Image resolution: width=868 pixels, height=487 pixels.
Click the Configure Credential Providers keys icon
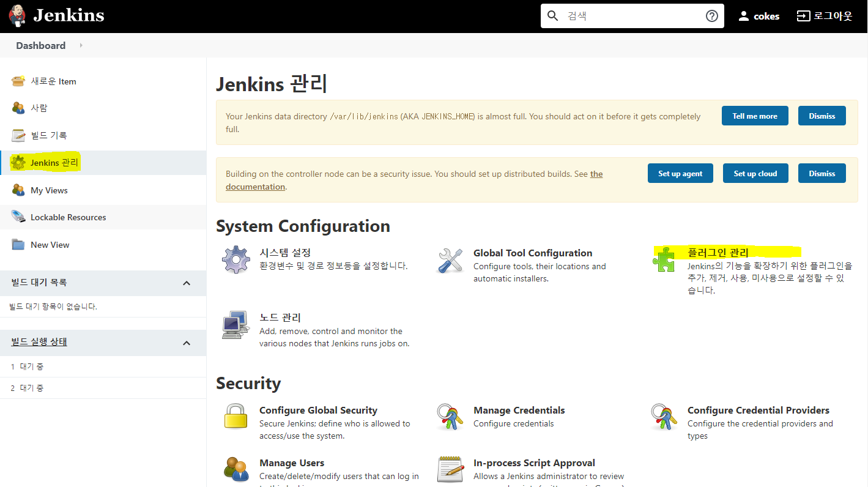(x=664, y=417)
